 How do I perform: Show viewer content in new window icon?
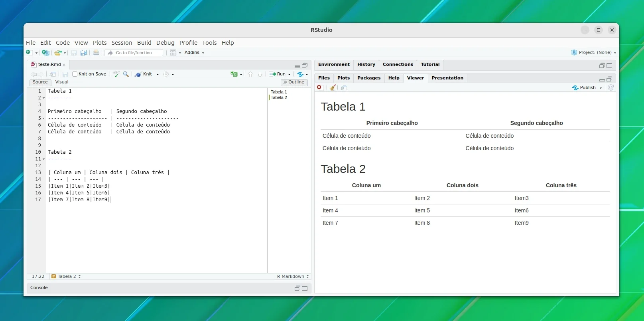[344, 87]
